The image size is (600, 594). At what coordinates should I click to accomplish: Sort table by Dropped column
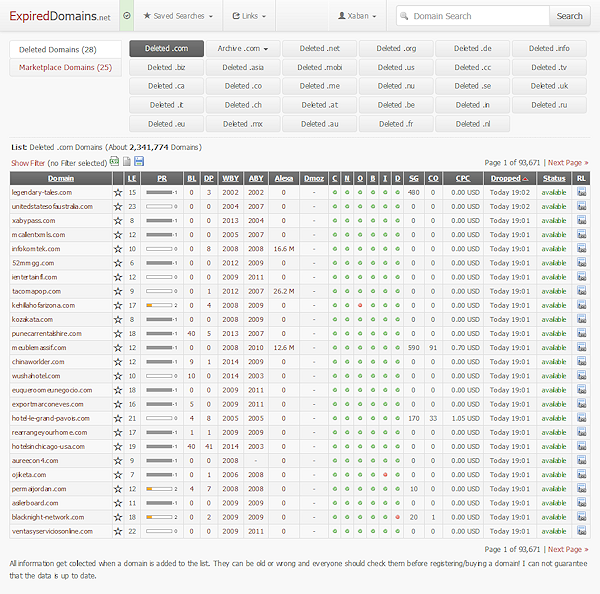click(x=509, y=178)
